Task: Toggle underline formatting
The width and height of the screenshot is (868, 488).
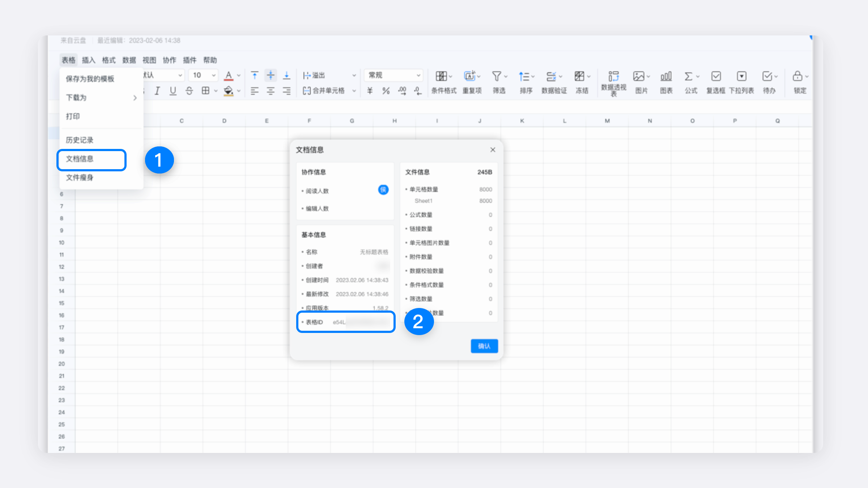Action: click(x=173, y=91)
